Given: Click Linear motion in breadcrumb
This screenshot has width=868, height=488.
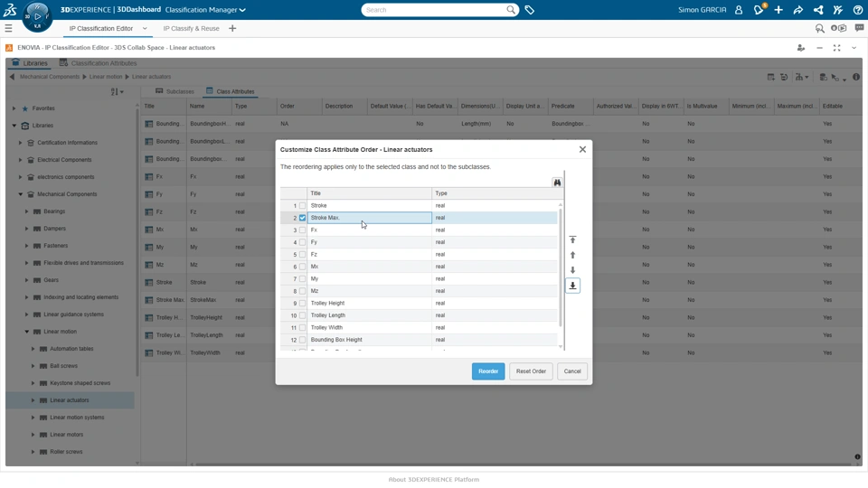Looking at the screenshot, I should click(106, 77).
